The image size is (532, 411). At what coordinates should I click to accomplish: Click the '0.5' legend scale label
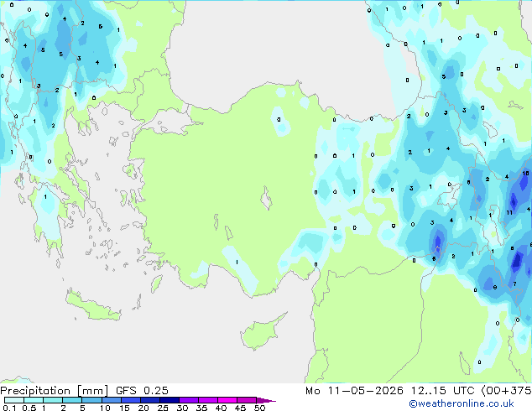coord(29,408)
